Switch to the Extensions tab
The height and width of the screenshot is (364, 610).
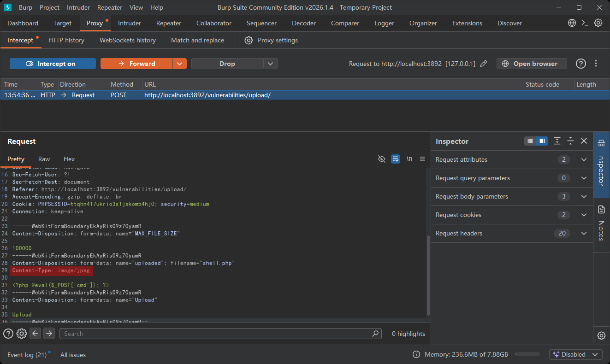[467, 23]
